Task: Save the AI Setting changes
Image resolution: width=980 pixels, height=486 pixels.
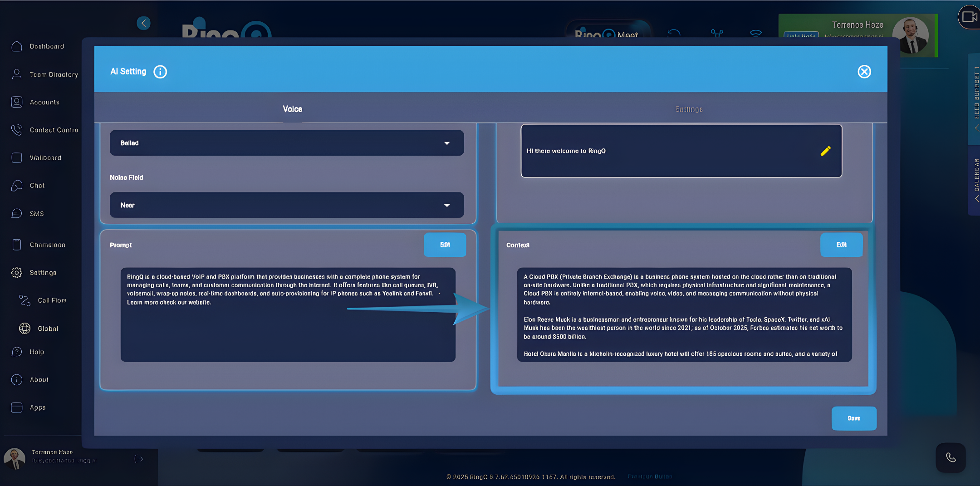Action: 853,418
